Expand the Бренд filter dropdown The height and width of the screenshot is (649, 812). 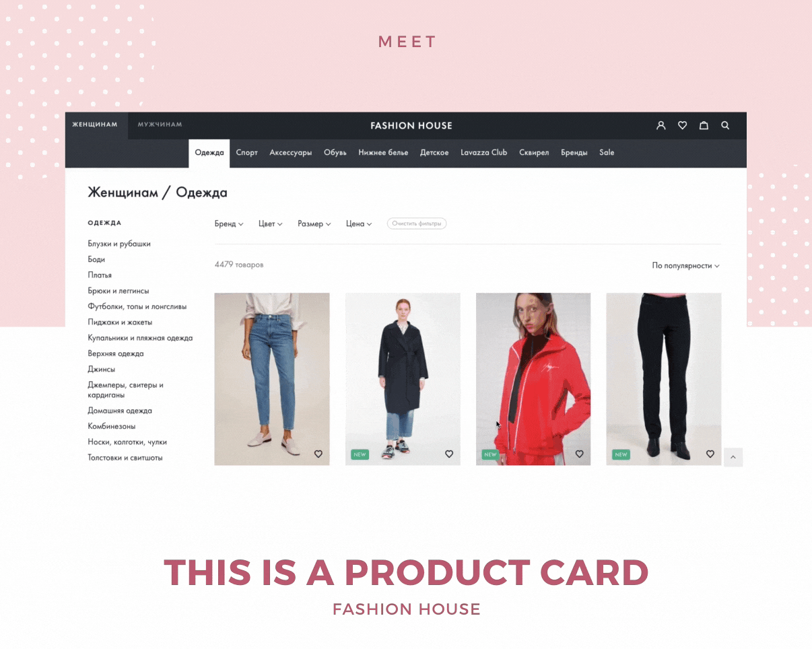[x=229, y=224]
